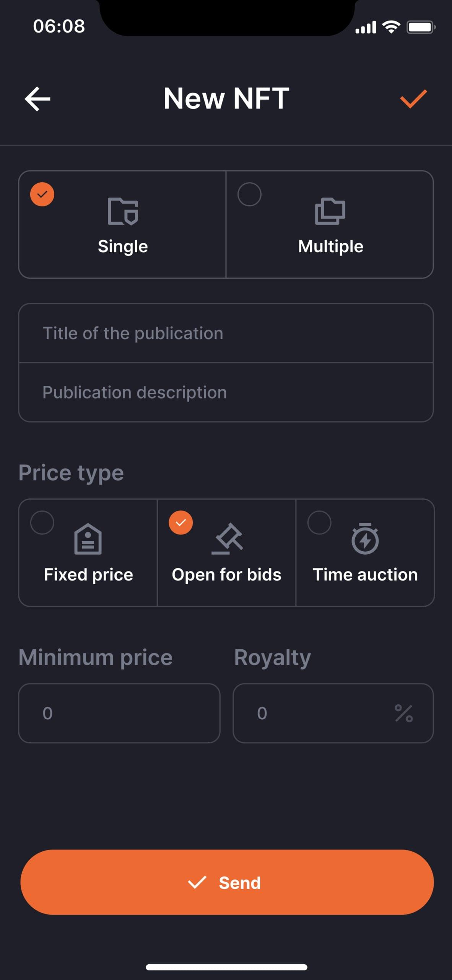This screenshot has width=452, height=980.
Task: Click the Multiple stacked folders icon
Action: [x=330, y=211]
